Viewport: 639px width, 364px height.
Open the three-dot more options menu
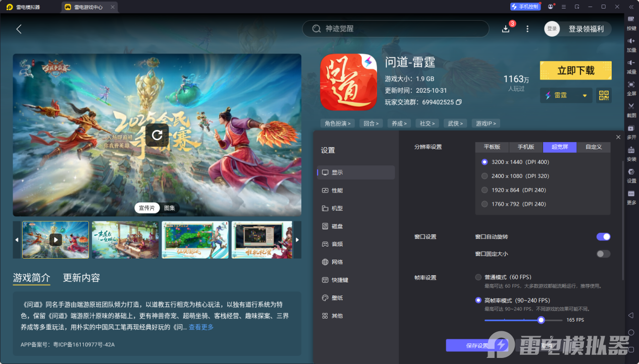[527, 29]
